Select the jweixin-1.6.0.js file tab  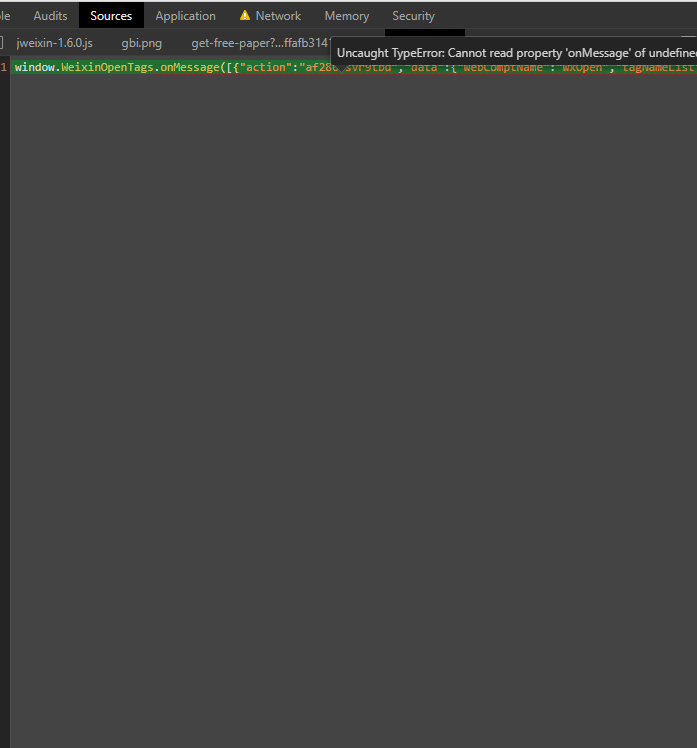(x=54, y=43)
